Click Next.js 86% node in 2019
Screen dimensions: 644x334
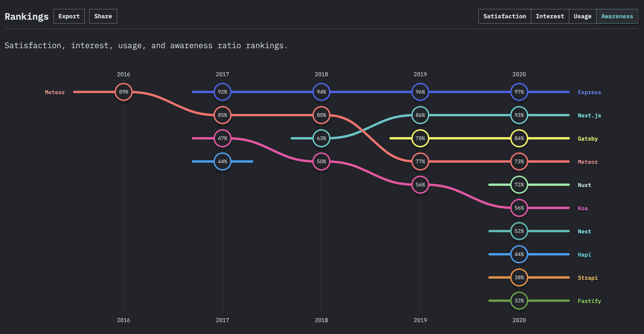pos(420,115)
